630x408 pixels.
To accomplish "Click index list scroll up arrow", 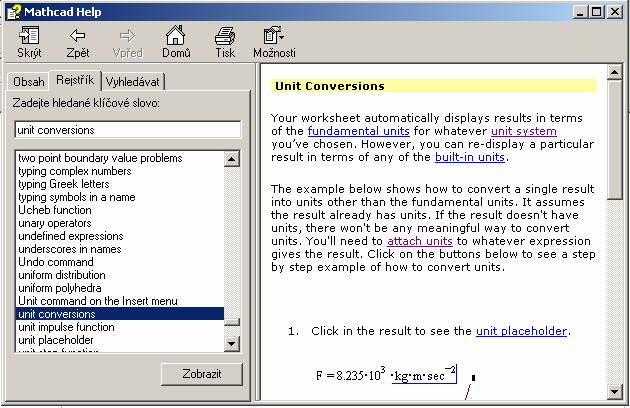I will (232, 159).
